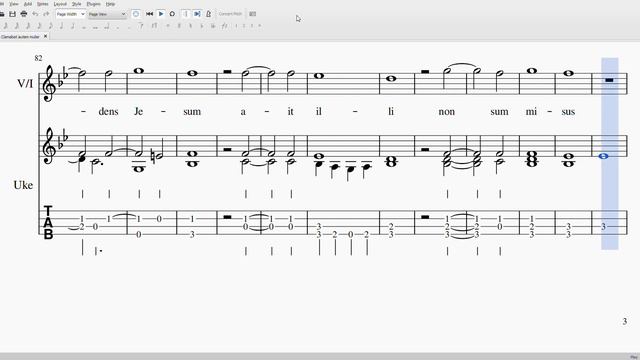Image resolution: width=640 pixels, height=360 pixels.
Task: Switch to voice 4
Action: (260, 26)
